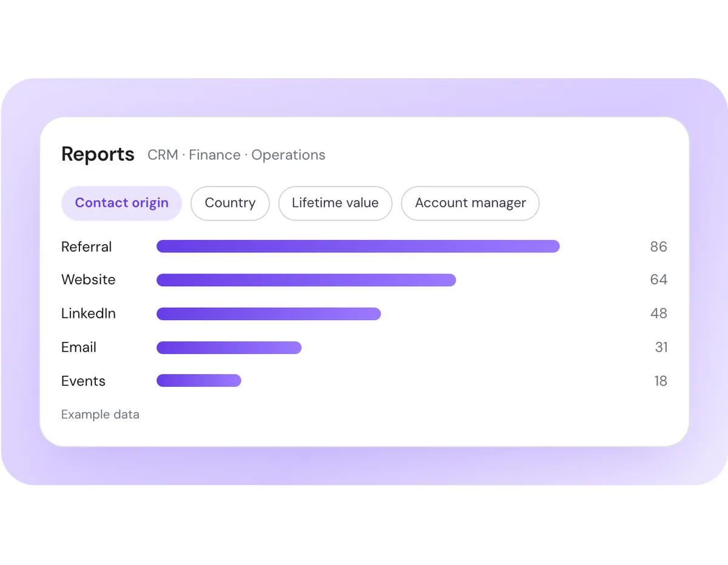Select the Events bar in the chart
The width and height of the screenshot is (728, 565).
click(x=199, y=381)
